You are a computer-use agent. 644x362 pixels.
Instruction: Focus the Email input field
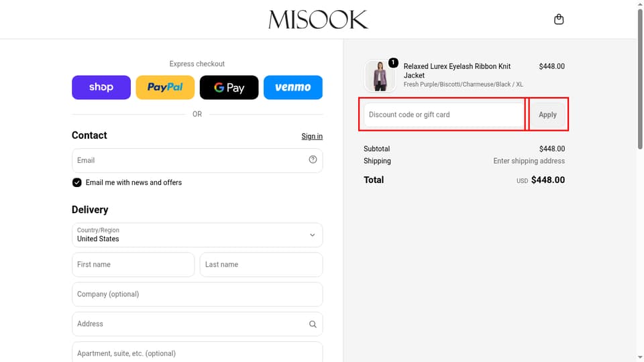[197, 160]
